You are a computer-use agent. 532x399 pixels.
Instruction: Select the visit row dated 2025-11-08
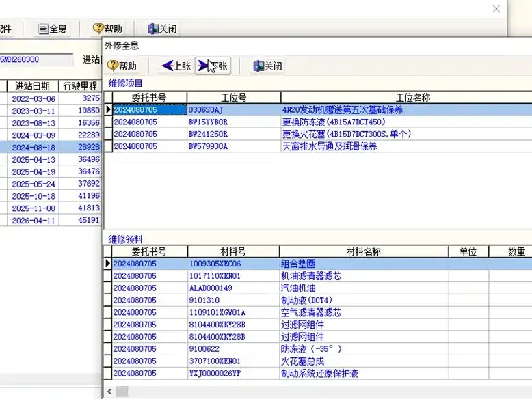tap(51, 208)
